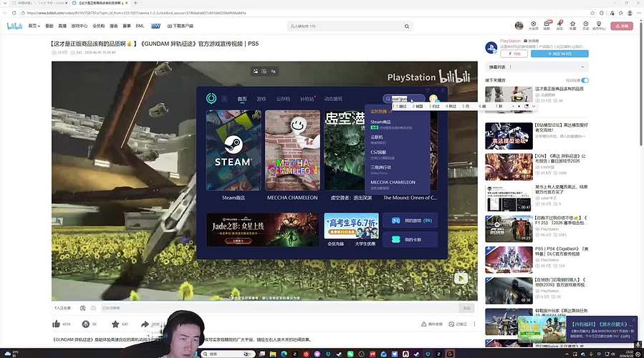The image size is (644, 358).
Task: Select 云联机 in search suggestions
Action: pos(398,140)
